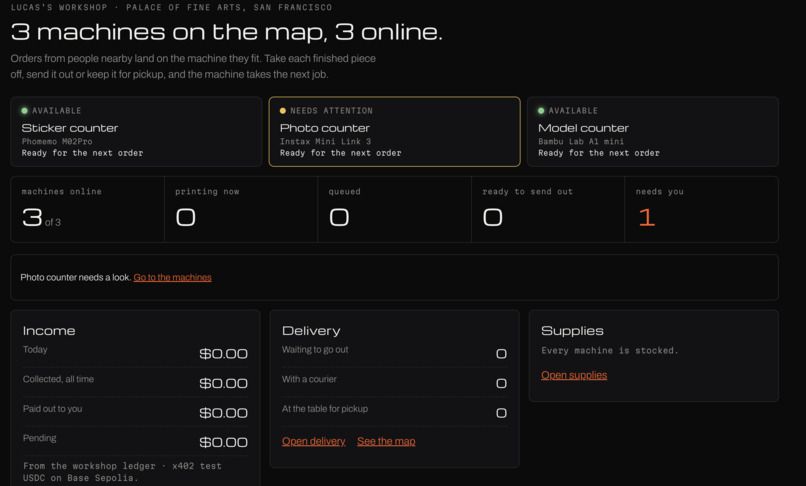Click the yellow Needs Attention status dot
This screenshot has height=486, width=806.
point(282,111)
